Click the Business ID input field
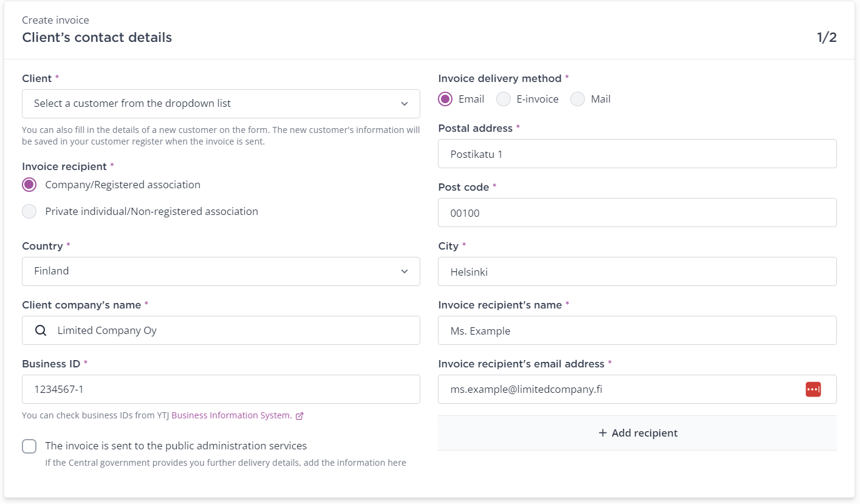860x504 pixels. click(221, 389)
